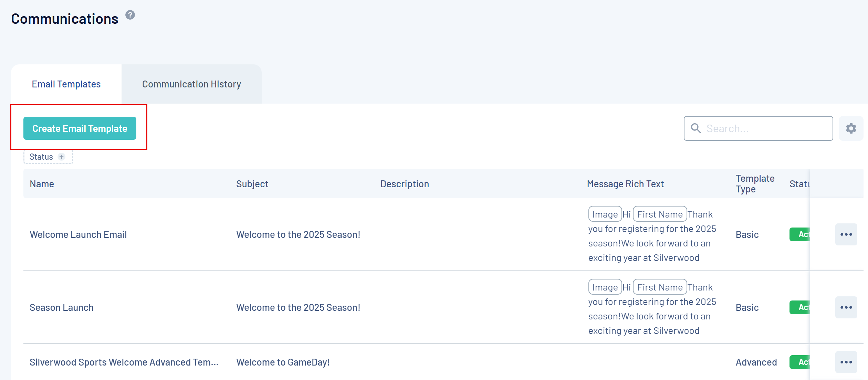Open table settings gear icon
This screenshot has height=380, width=868.
click(851, 128)
